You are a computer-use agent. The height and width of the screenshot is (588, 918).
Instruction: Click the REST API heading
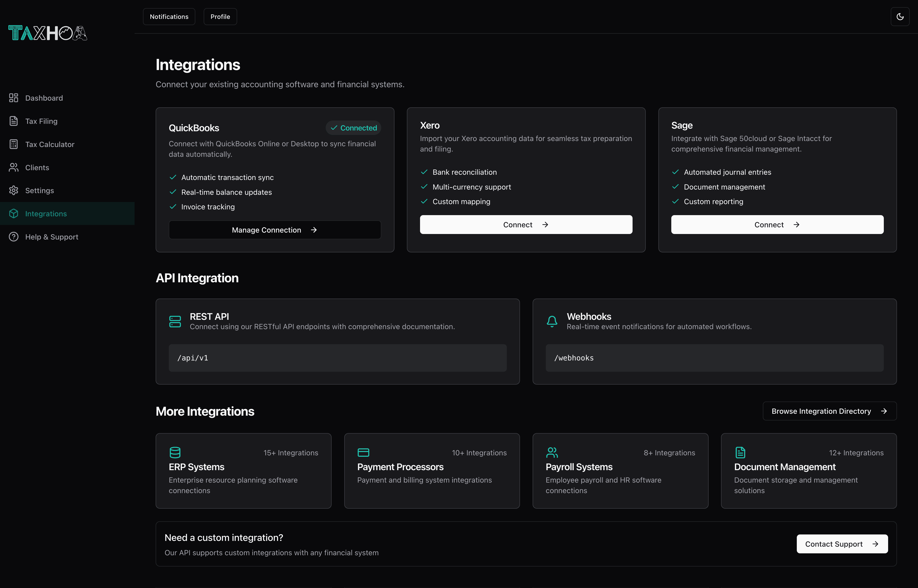coord(209,316)
